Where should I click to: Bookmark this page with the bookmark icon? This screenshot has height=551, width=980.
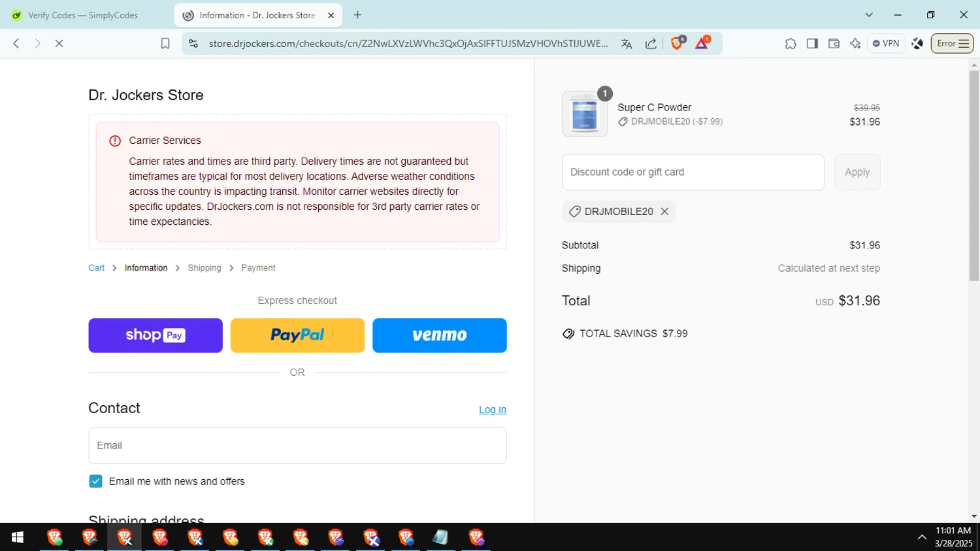165,43
